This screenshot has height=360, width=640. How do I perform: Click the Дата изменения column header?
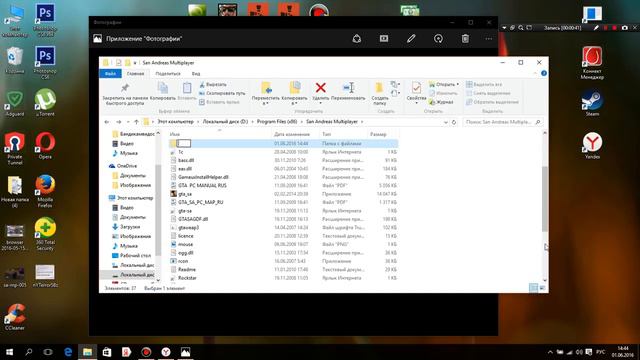(292, 134)
